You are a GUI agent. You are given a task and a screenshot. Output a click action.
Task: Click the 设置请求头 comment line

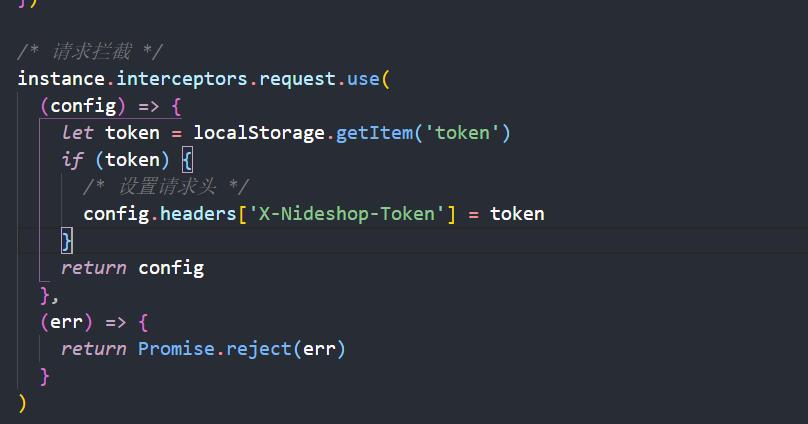click(x=166, y=186)
